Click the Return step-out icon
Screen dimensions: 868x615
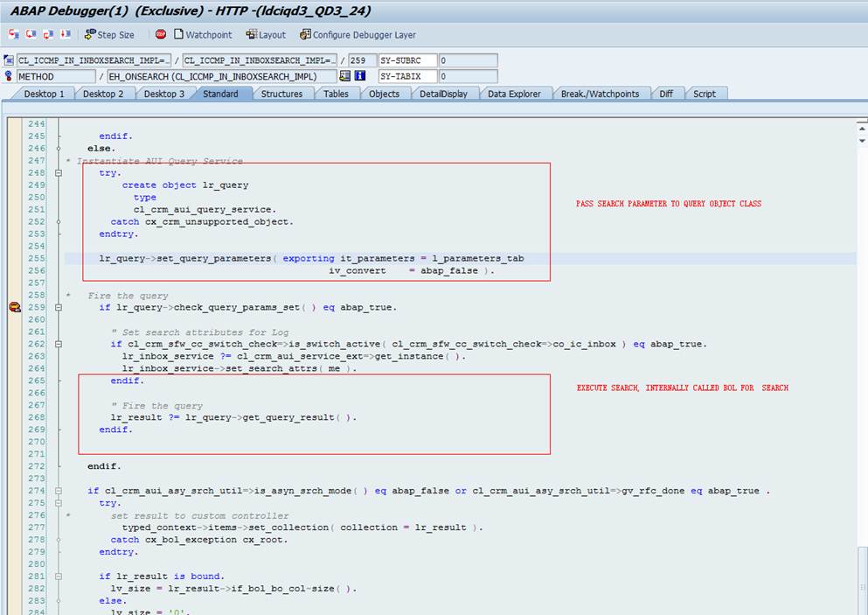[48, 35]
